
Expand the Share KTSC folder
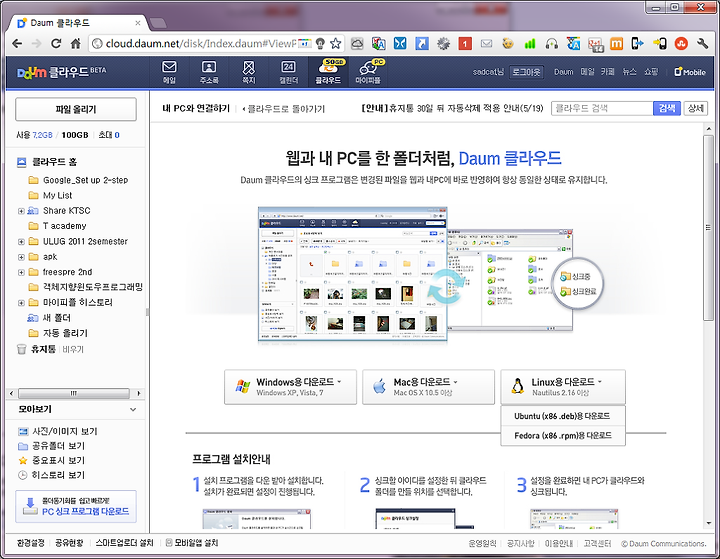(21, 211)
